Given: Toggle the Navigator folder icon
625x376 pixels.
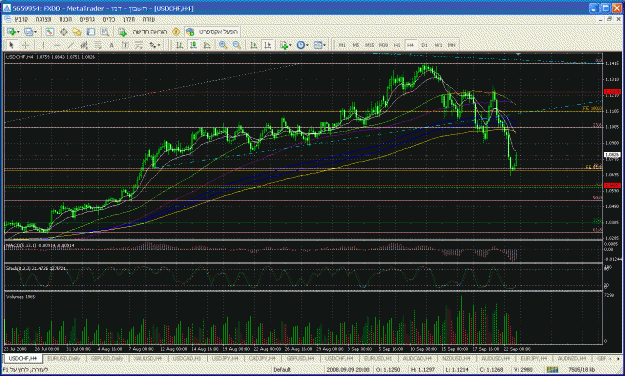Looking at the screenshot, I should click(x=77, y=32).
